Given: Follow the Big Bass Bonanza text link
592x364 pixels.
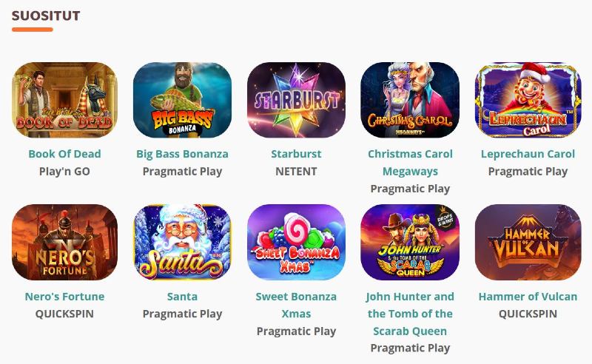Looking at the screenshot, I should [x=182, y=154].
